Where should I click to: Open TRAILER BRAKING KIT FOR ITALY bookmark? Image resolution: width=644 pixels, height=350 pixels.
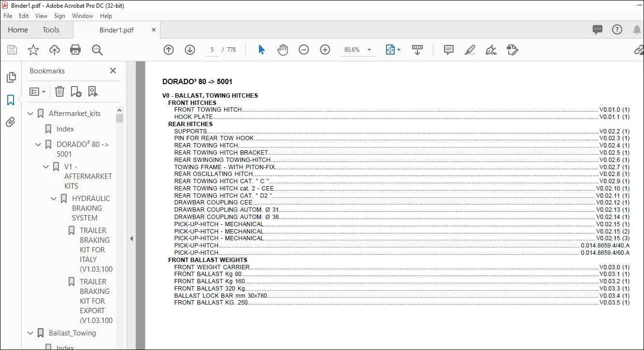[x=96, y=250]
